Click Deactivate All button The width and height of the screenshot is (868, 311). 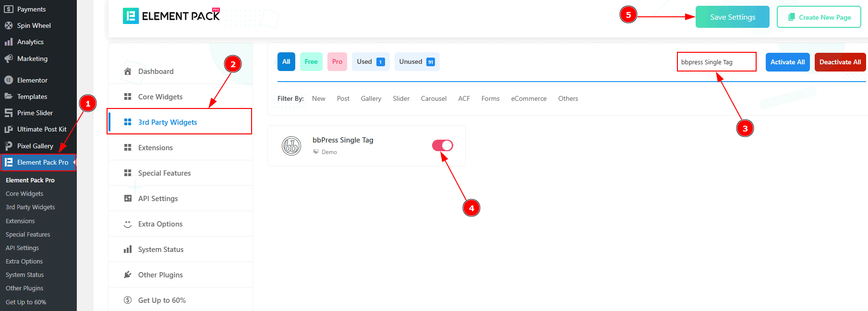pos(840,62)
